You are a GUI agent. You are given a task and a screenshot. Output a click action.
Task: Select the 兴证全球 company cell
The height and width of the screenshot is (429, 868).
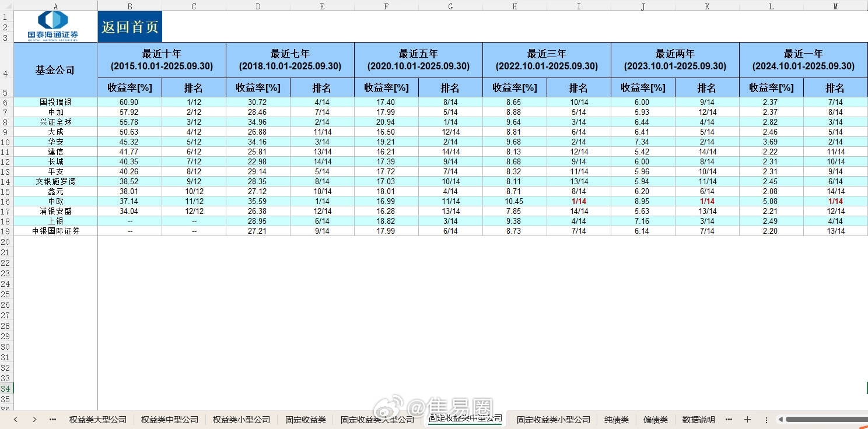point(55,122)
